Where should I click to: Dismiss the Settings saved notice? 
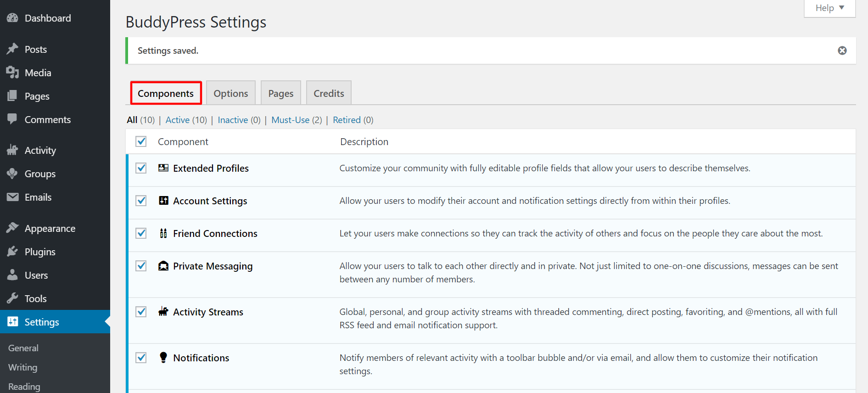coord(842,51)
